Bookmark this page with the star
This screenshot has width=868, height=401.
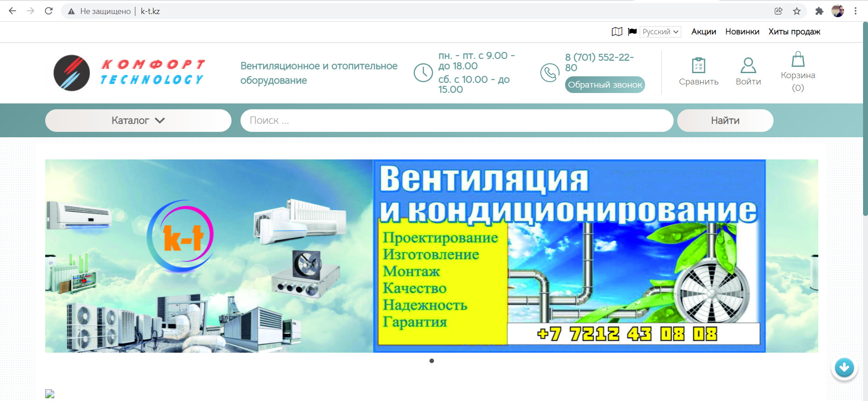click(x=797, y=11)
